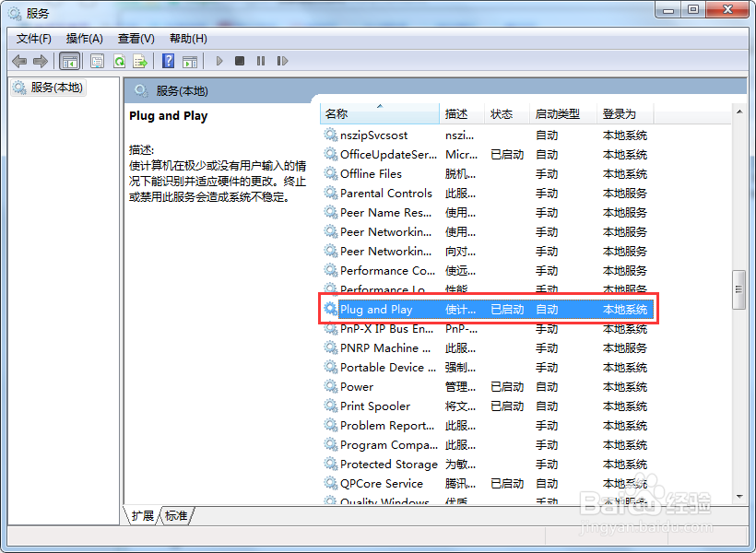Viewport: 756px width, 553px height.
Task: Switch to the 扩展 tab
Action: pos(142,516)
